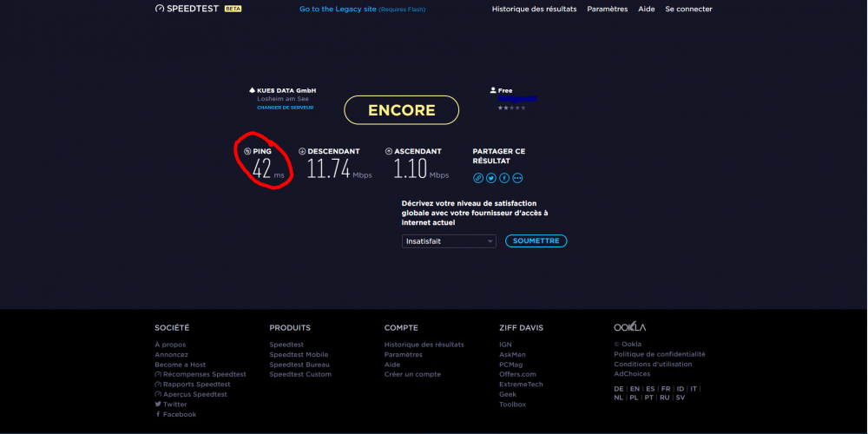Open Toolbox footer link
The image size is (868, 434).
pos(513,404)
